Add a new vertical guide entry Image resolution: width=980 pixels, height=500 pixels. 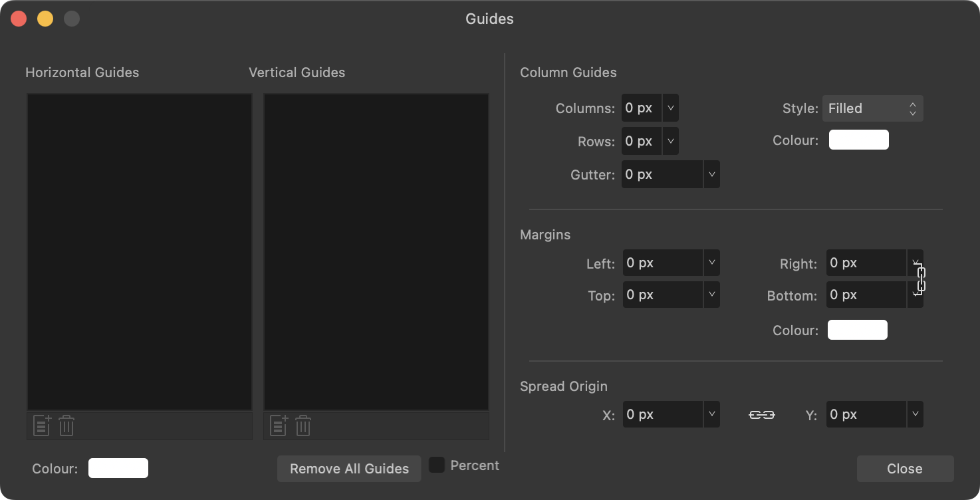(278, 426)
